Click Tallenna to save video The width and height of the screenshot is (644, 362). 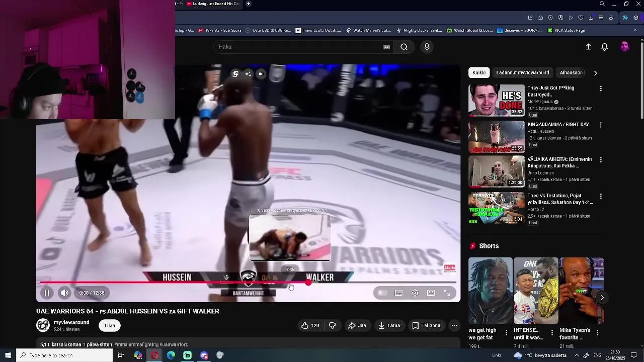(x=426, y=325)
